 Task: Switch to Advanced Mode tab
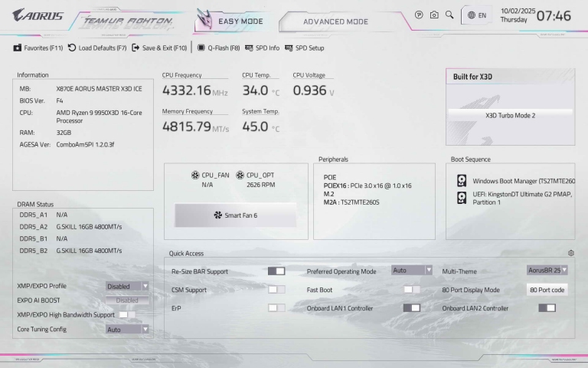335,21
